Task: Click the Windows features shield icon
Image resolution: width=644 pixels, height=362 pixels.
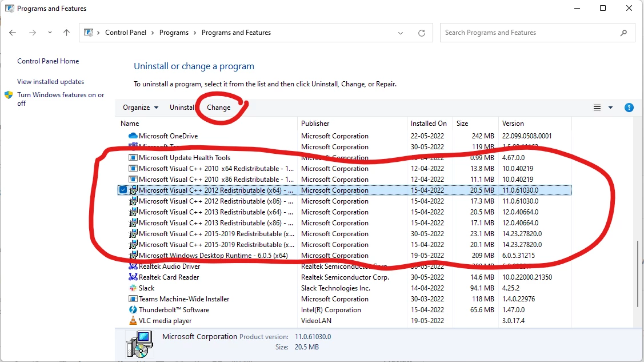Action: (9, 95)
